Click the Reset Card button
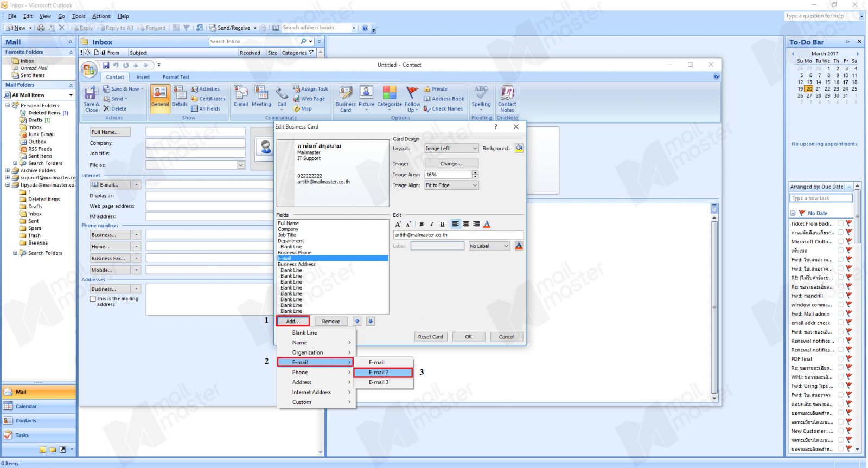The width and height of the screenshot is (868, 468). point(430,336)
